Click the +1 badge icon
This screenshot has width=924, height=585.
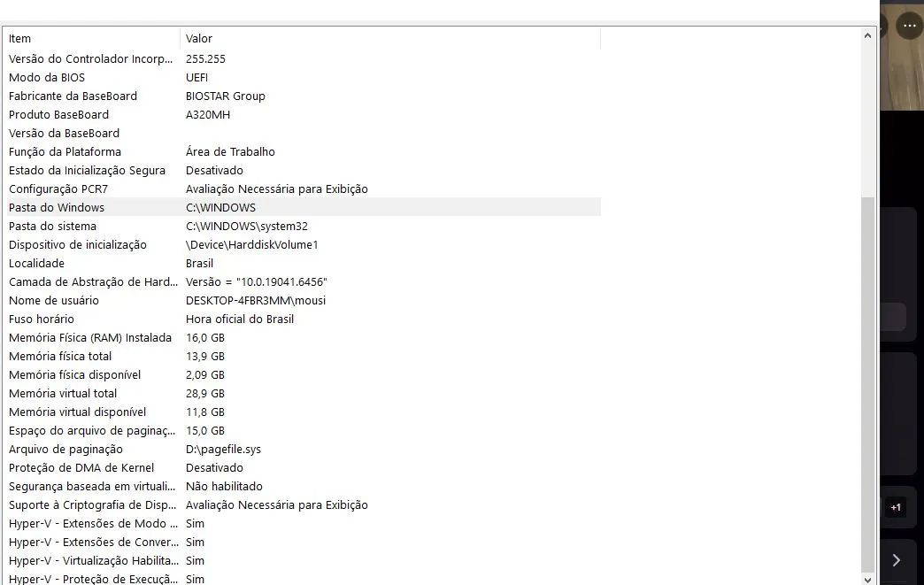(895, 507)
